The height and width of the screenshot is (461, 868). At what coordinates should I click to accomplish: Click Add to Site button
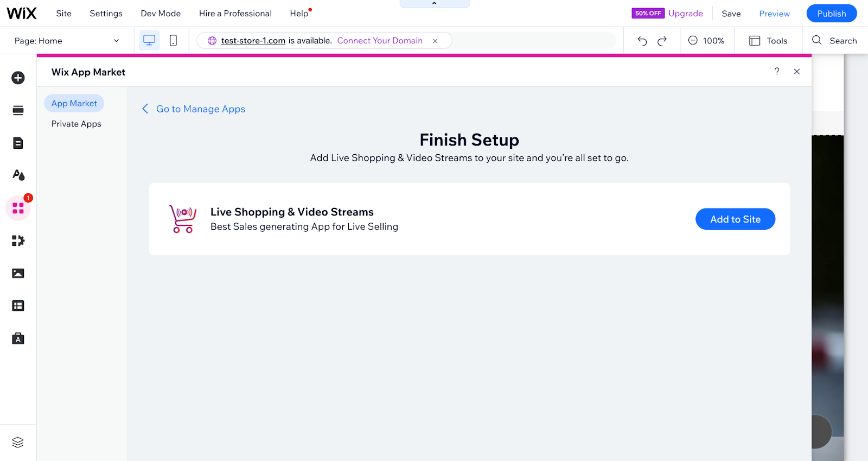point(736,219)
